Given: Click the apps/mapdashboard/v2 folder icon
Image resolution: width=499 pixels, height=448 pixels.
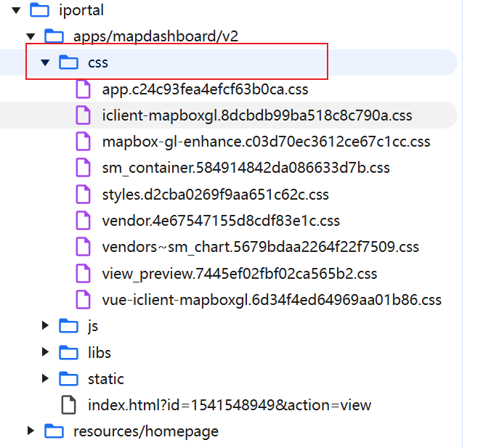Looking at the screenshot, I should click(x=54, y=36).
